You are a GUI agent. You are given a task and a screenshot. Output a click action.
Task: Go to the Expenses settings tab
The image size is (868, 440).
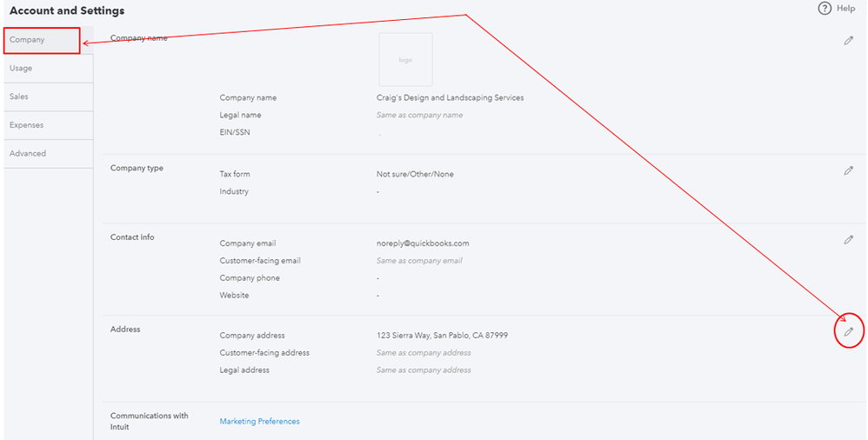coord(49,125)
